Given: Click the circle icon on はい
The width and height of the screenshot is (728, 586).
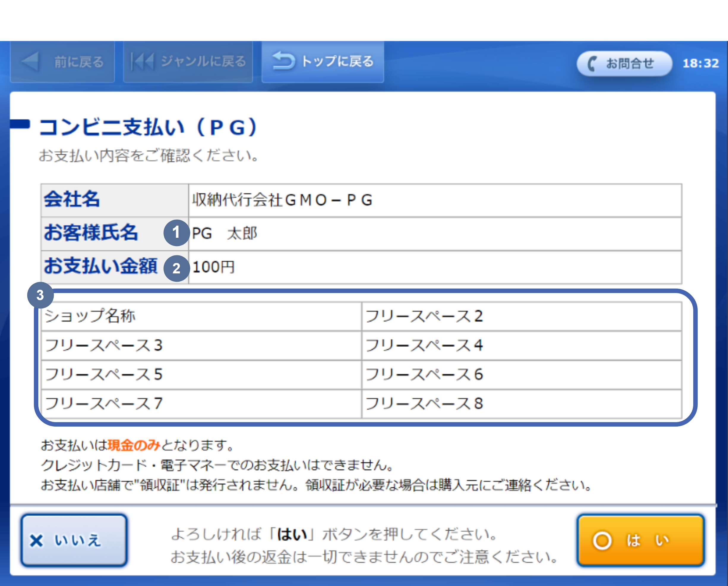Looking at the screenshot, I should (602, 541).
